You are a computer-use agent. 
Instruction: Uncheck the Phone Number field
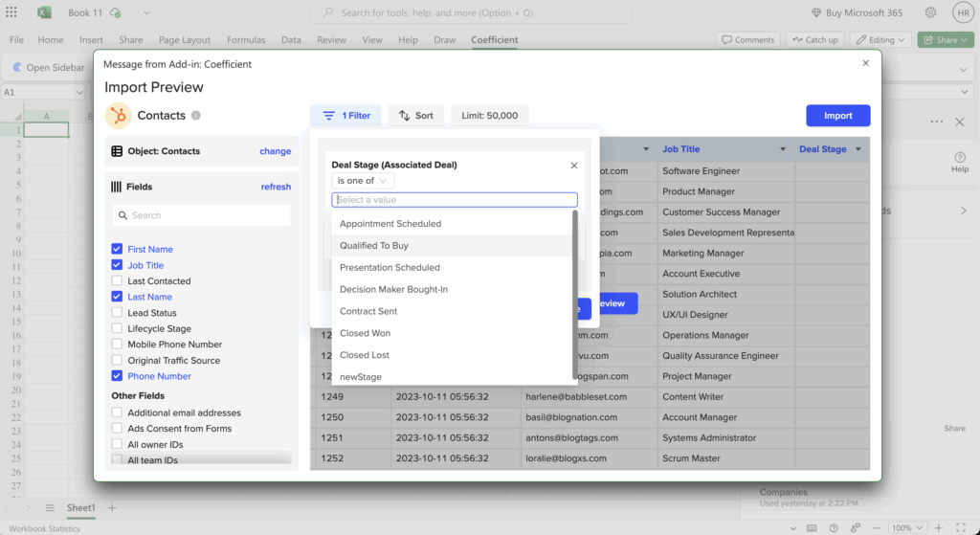point(117,375)
